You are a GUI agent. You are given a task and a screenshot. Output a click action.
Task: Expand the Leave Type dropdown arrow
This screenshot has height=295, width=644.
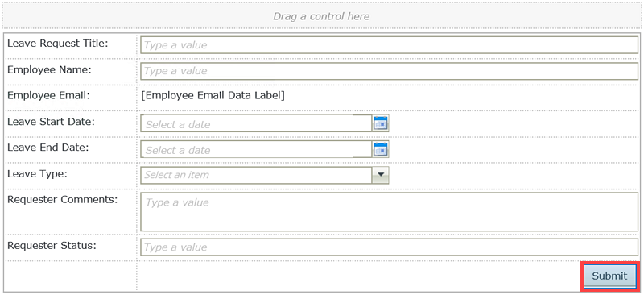(x=380, y=175)
